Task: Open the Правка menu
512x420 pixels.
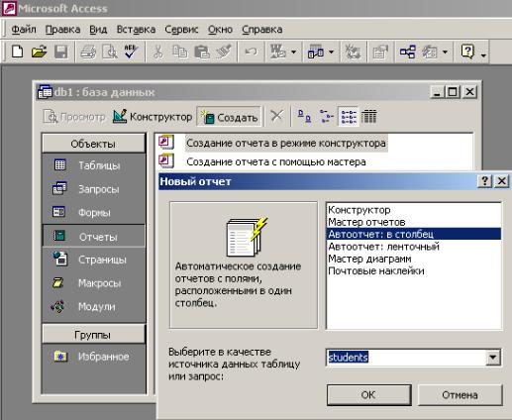Action: [x=62, y=30]
